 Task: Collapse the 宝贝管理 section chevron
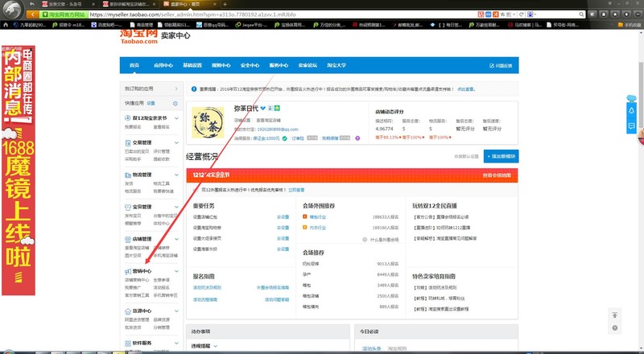[x=176, y=207]
